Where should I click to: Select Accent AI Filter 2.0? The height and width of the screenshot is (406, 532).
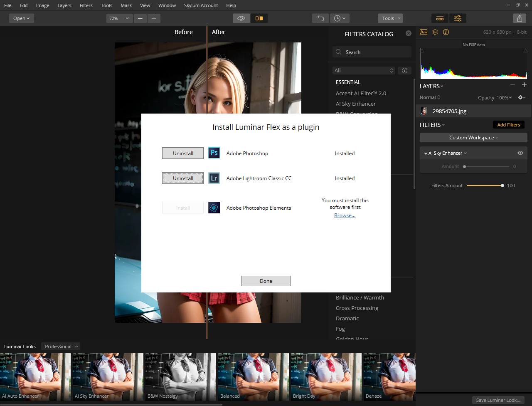tap(361, 93)
